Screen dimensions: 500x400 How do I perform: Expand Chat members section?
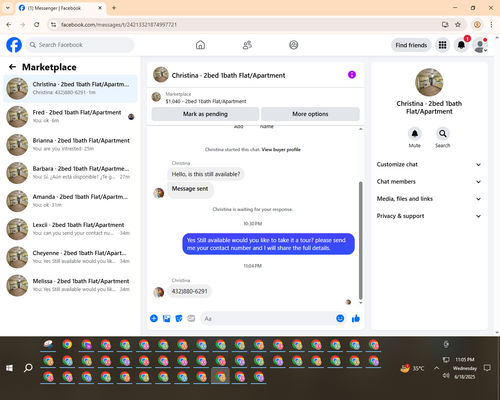(x=429, y=182)
